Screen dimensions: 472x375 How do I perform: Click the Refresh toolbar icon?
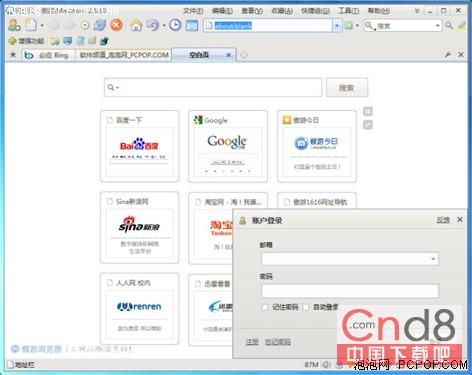point(100,25)
